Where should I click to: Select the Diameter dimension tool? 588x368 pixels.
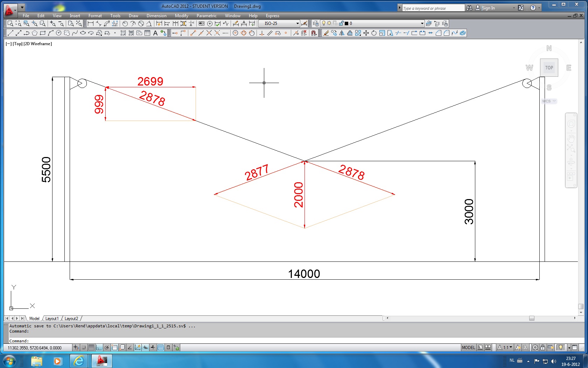(x=141, y=23)
